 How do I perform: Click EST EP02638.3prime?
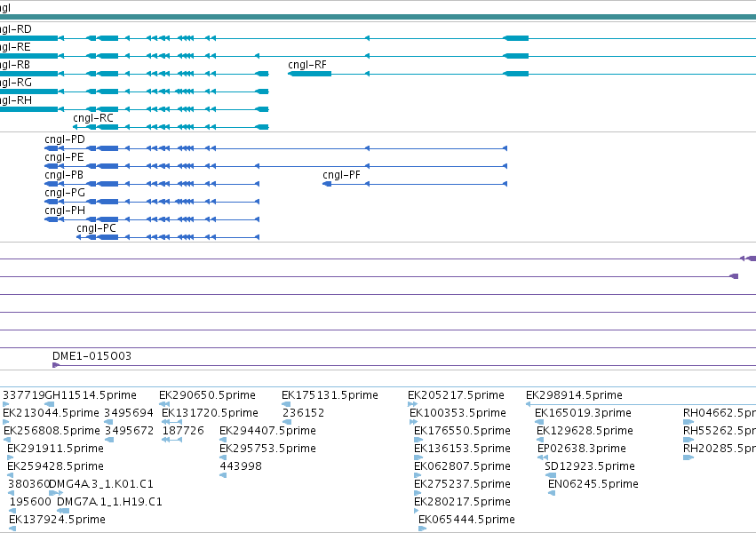tap(582, 449)
